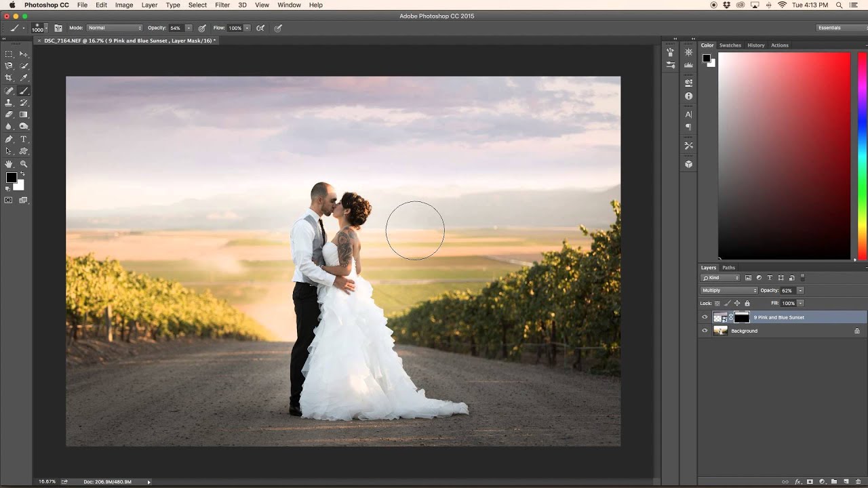Select the History Brush tool
Viewport: 868px width, 488px height.
[x=24, y=102]
